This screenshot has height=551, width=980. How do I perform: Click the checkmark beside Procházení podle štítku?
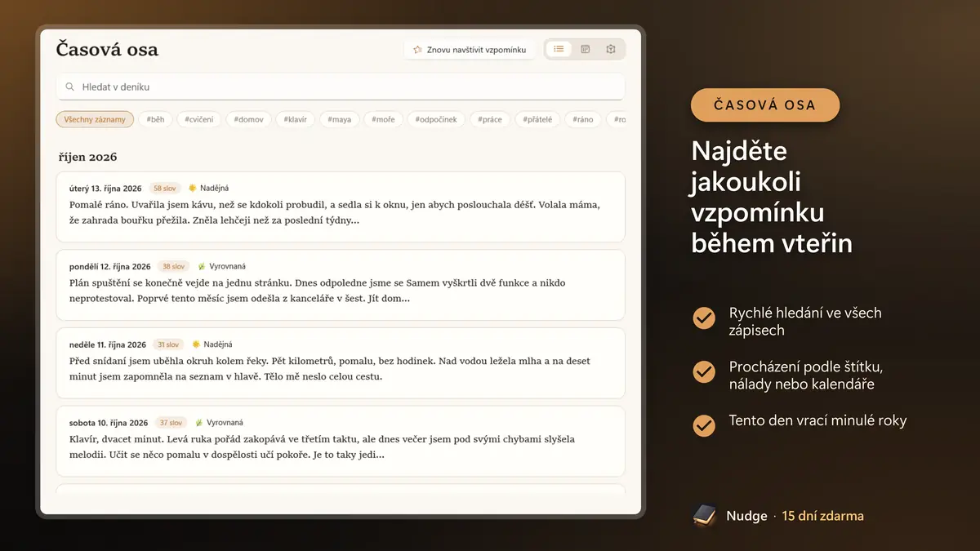(704, 372)
